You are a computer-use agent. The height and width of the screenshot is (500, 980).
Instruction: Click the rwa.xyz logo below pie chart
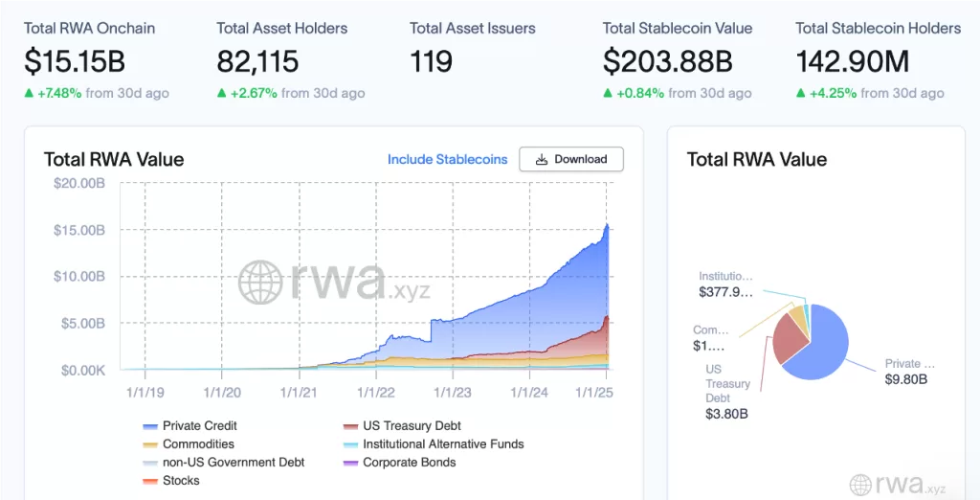click(859, 485)
